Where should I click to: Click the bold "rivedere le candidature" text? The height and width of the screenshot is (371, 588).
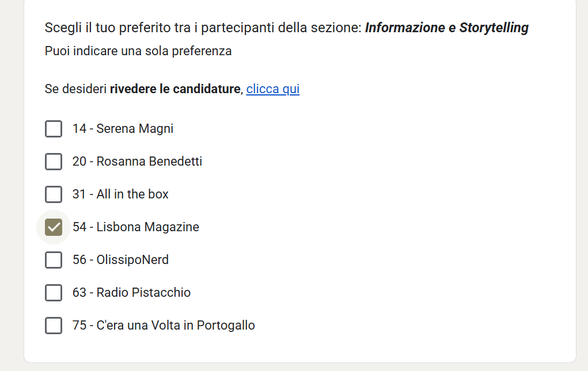[174, 89]
